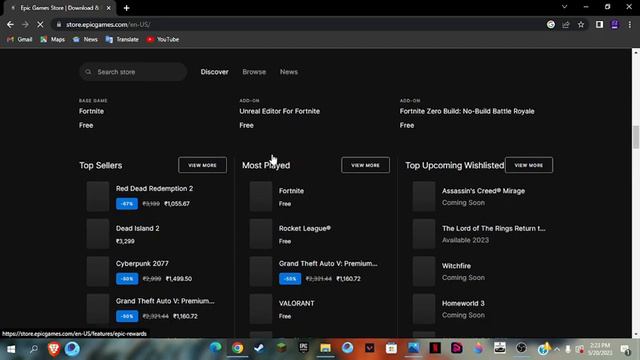Open Netflix from taskbar
This screenshot has width=640, height=360.
click(x=435, y=348)
